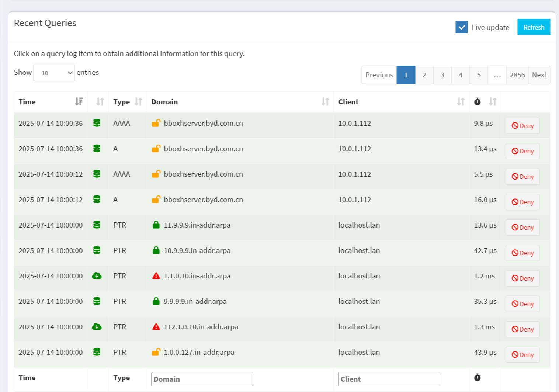Click the red warning triangle beside 1.1.0.10.in-addr.arpa

pos(156,275)
